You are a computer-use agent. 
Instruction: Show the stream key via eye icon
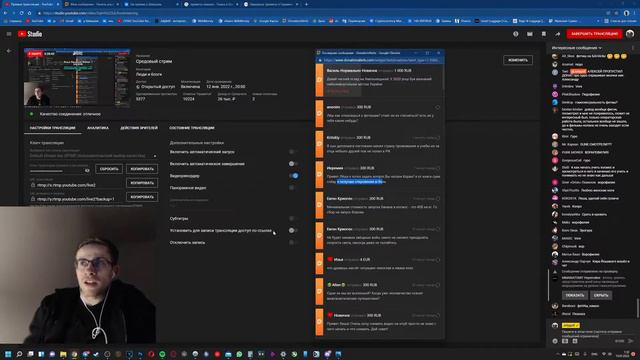pyautogui.click(x=87, y=170)
